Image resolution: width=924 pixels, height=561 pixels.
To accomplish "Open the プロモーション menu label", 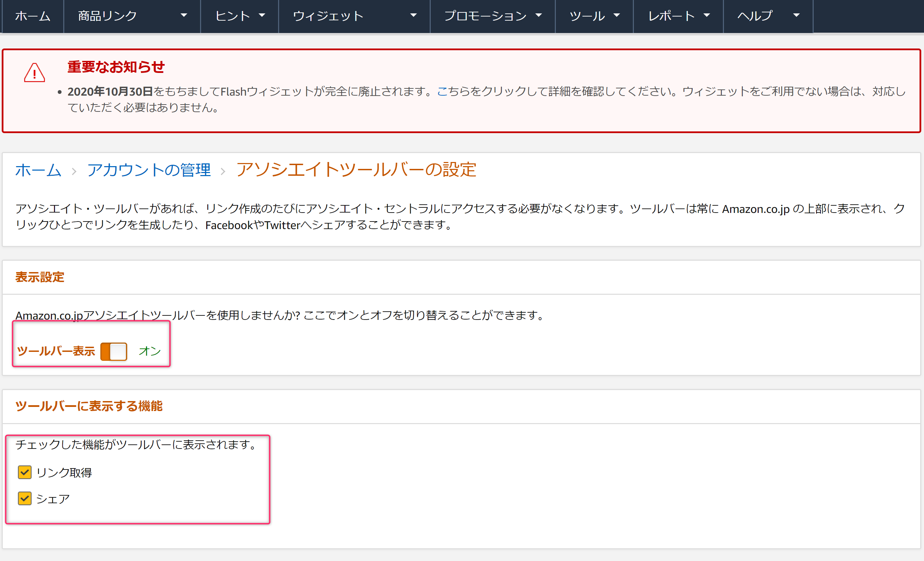I will 485,16.
